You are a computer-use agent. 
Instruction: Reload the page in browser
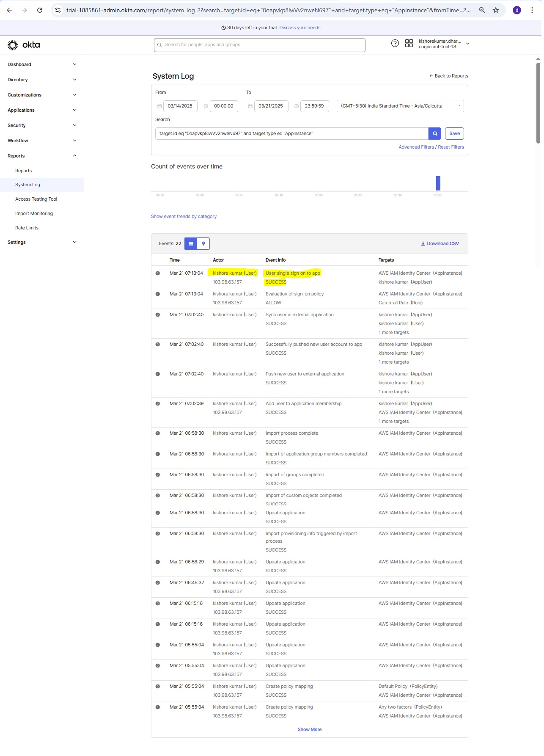[40, 10]
